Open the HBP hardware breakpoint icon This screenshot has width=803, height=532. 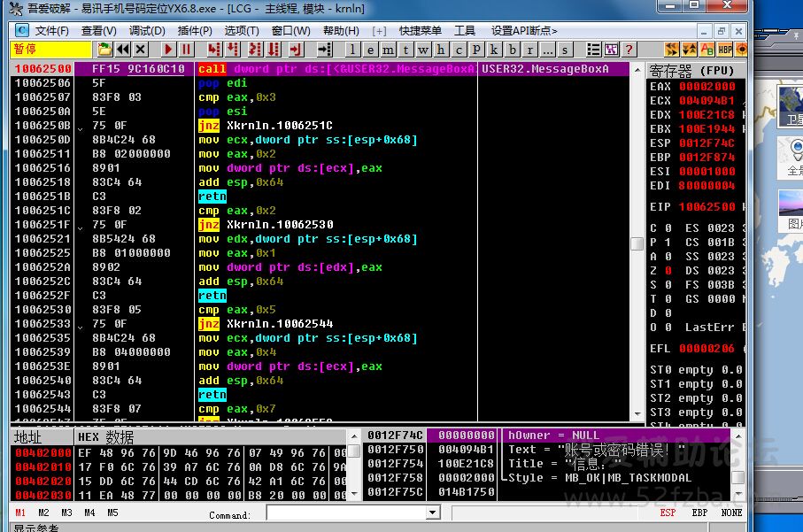click(x=724, y=50)
